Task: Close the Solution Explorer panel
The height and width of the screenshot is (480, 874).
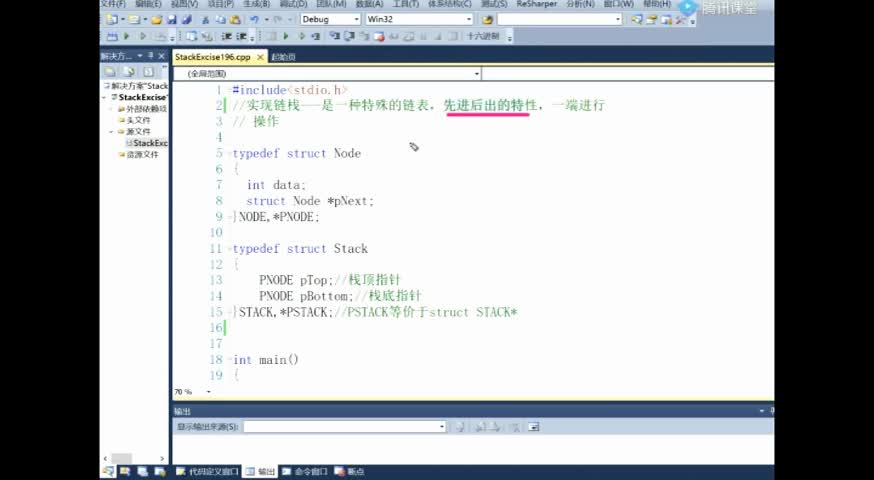Action: (162, 56)
